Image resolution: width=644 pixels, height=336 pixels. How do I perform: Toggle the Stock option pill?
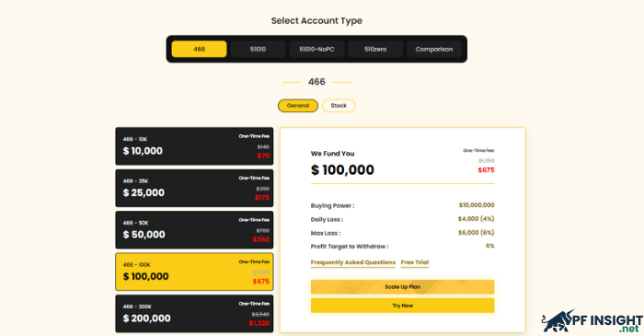tap(339, 106)
